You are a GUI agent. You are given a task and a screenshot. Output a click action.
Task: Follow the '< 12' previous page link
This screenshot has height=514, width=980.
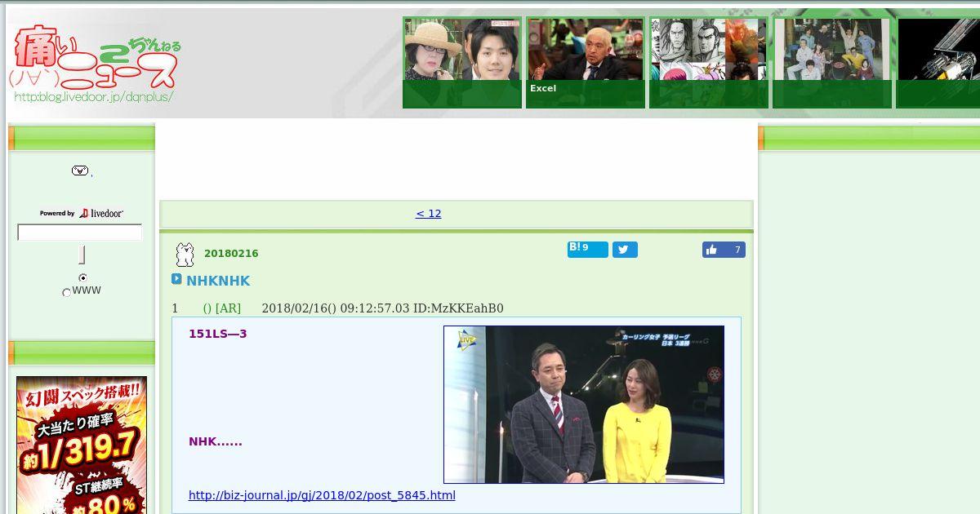pyautogui.click(x=428, y=214)
